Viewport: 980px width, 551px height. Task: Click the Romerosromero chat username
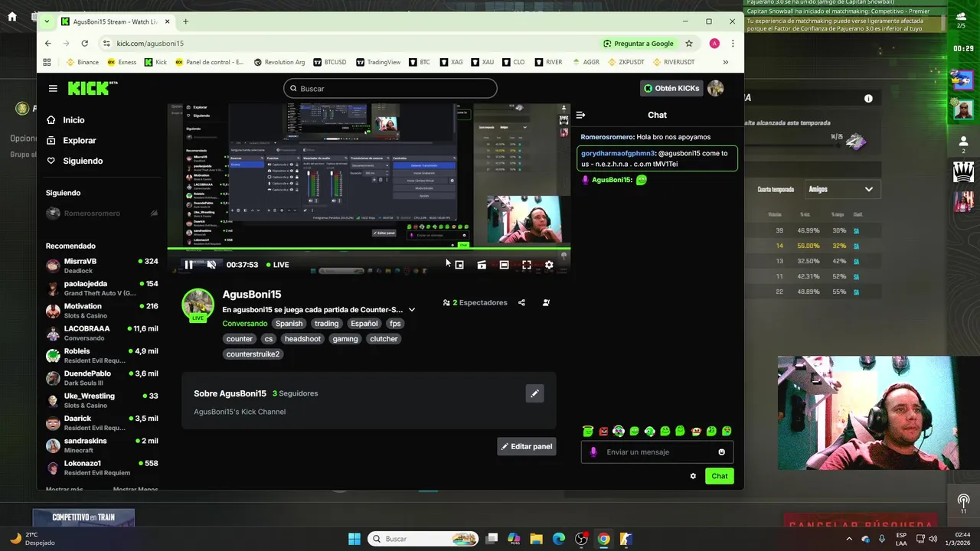(x=607, y=137)
